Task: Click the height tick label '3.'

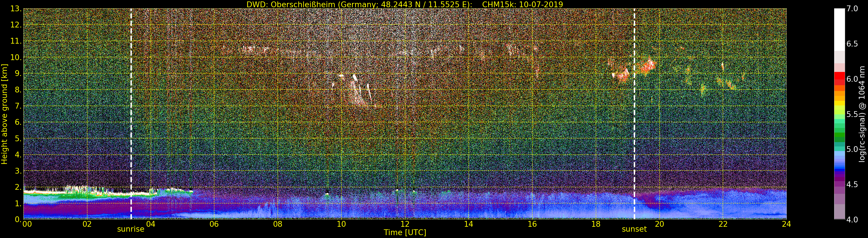Action: pos(18,171)
